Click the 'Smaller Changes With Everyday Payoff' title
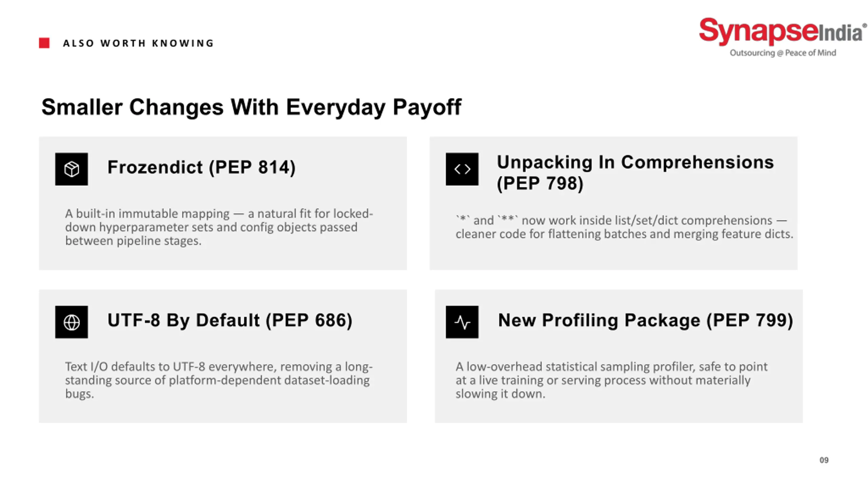Screen dimensions: 868x488 tap(251, 107)
